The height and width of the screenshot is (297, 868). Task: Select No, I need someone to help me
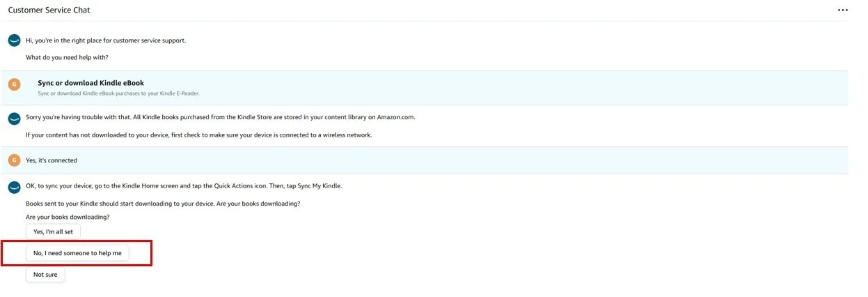coord(77,253)
